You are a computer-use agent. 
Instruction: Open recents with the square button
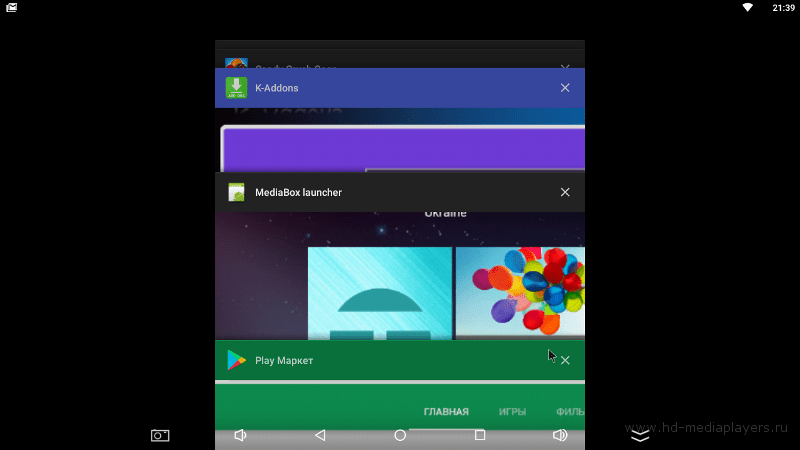pos(480,435)
